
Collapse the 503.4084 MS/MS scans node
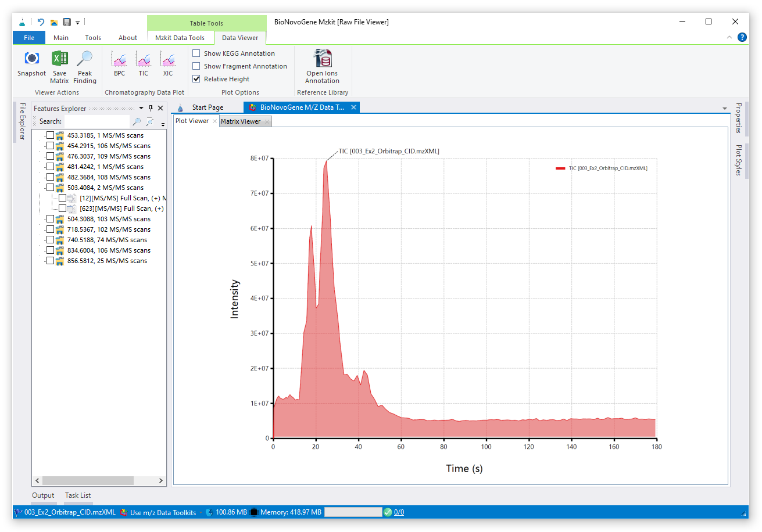(x=40, y=188)
